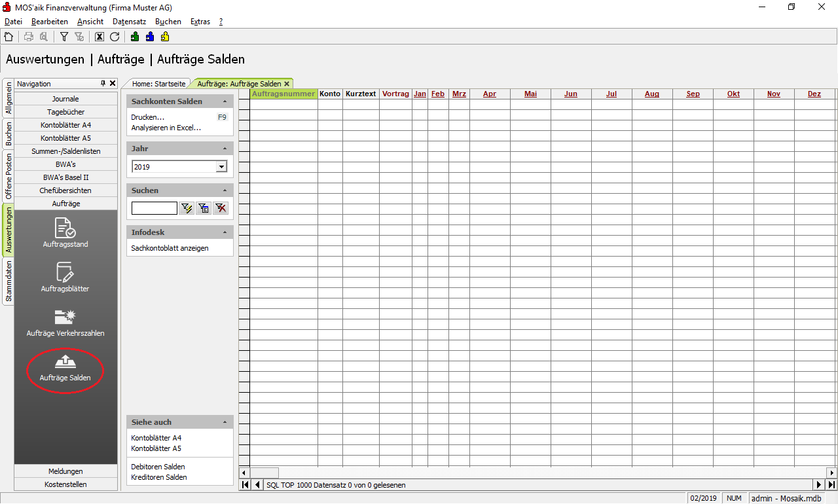Open the Jahr 2019 dropdown
This screenshot has height=504, width=838.
tap(221, 167)
